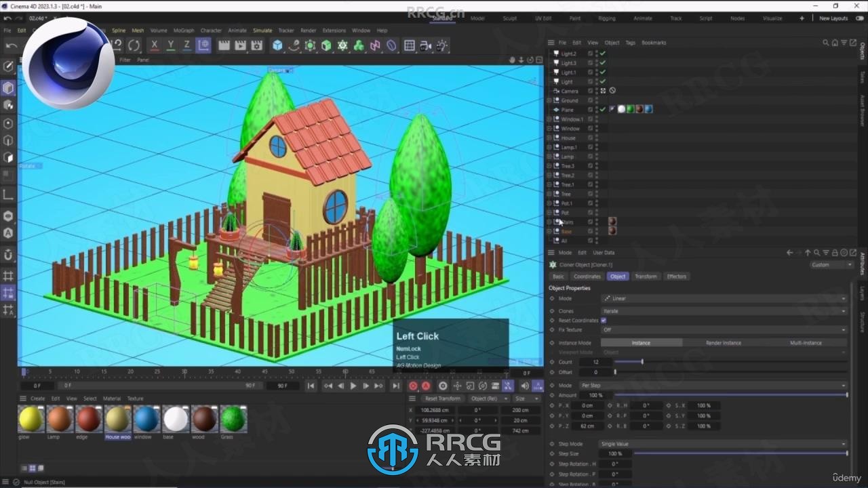Click the Rotate tool icon
The height and width of the screenshot is (488, 868).
(x=134, y=45)
